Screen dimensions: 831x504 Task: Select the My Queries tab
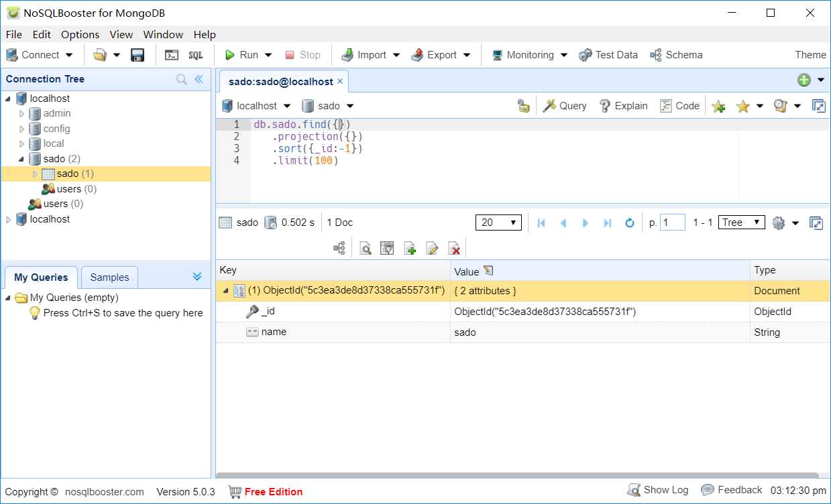[x=41, y=277]
